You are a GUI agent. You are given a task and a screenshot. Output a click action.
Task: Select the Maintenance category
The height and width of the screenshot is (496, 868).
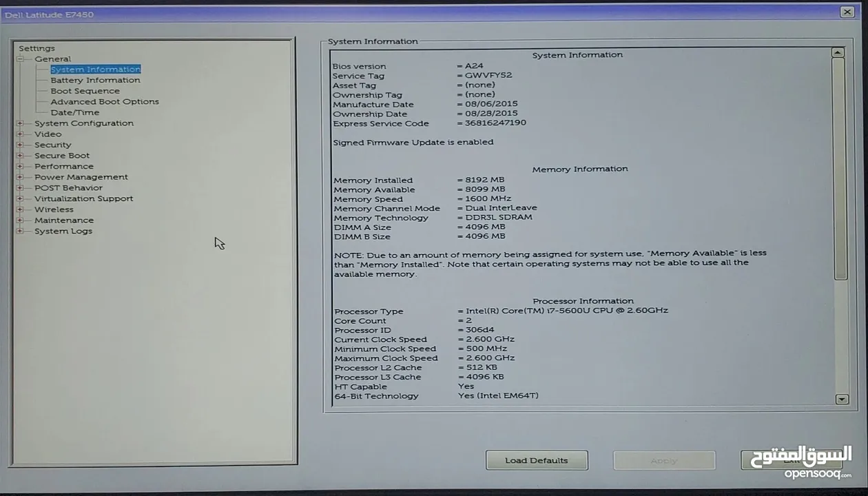[x=64, y=220]
